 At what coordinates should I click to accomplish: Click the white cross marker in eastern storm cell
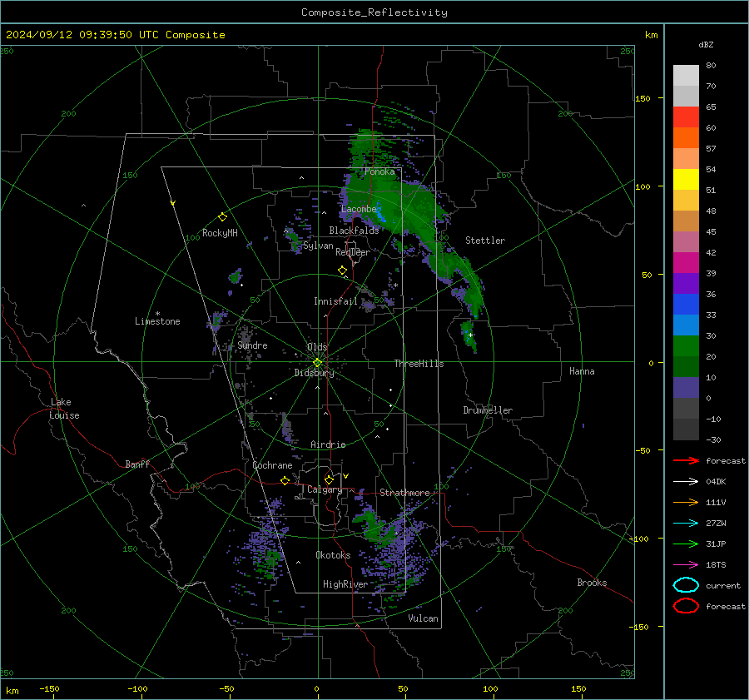(470, 335)
